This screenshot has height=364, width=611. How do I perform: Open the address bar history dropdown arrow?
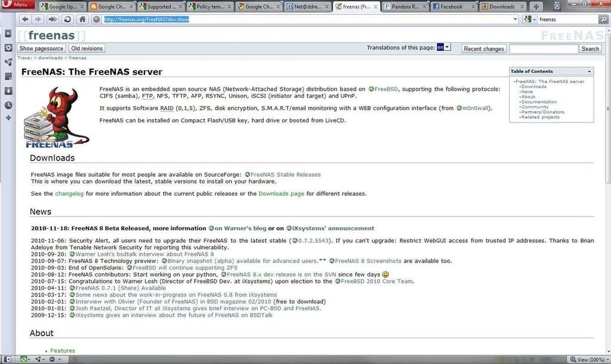click(x=515, y=19)
